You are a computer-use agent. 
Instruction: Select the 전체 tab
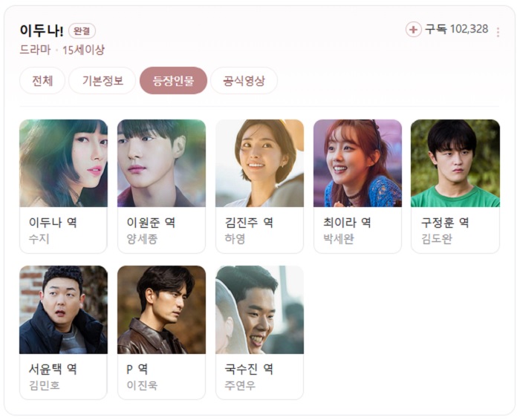click(42, 80)
